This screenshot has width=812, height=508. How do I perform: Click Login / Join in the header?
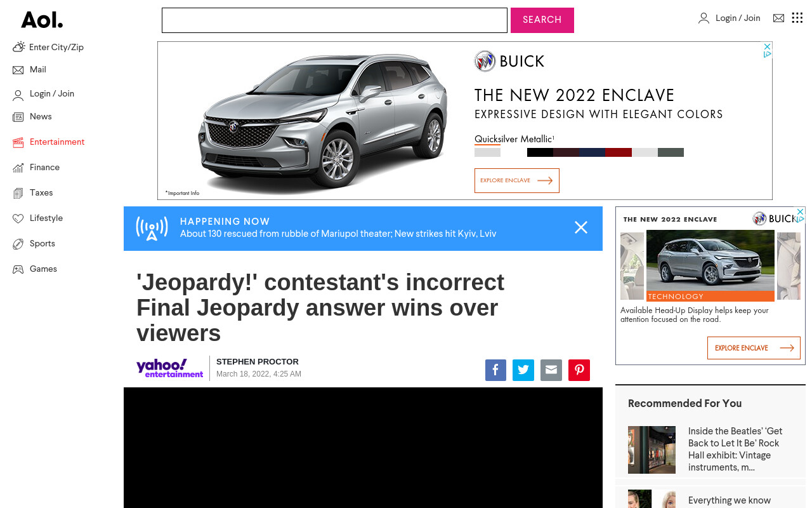(738, 18)
